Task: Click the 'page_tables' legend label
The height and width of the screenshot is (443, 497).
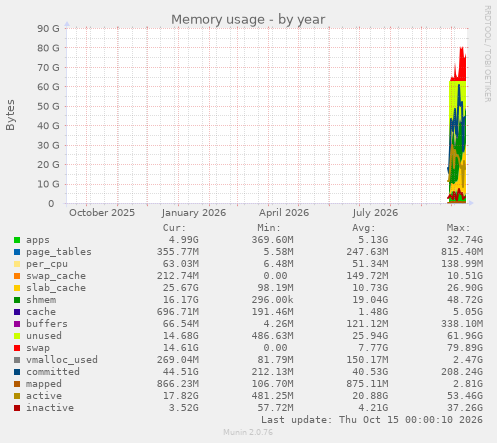Action: point(59,252)
